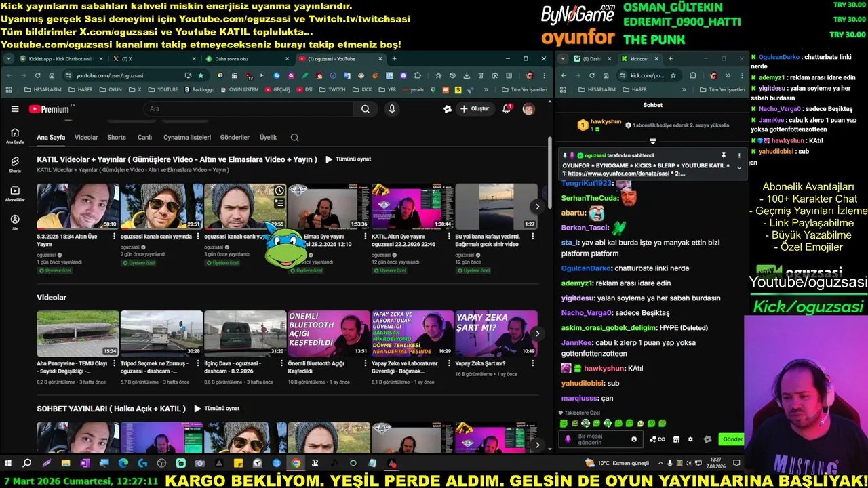
Task: Open Windows taskbar search
Action: coord(27,464)
